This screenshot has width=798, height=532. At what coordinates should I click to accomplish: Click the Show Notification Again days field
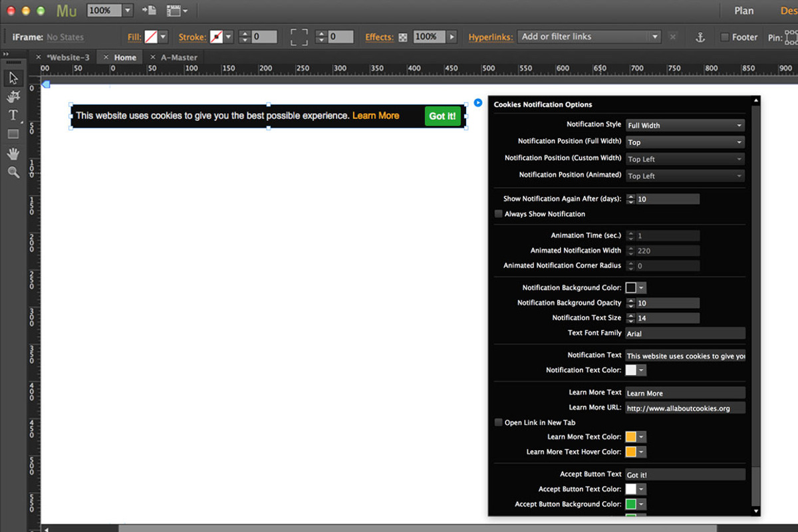click(668, 199)
